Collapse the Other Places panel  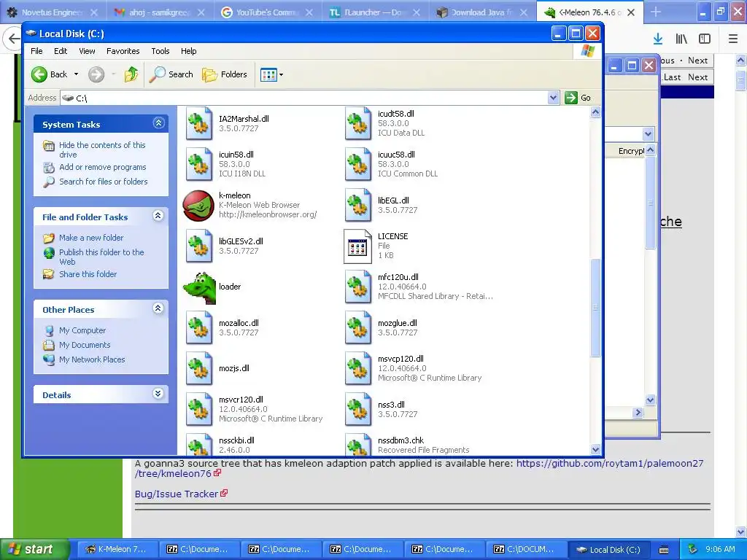(x=158, y=308)
